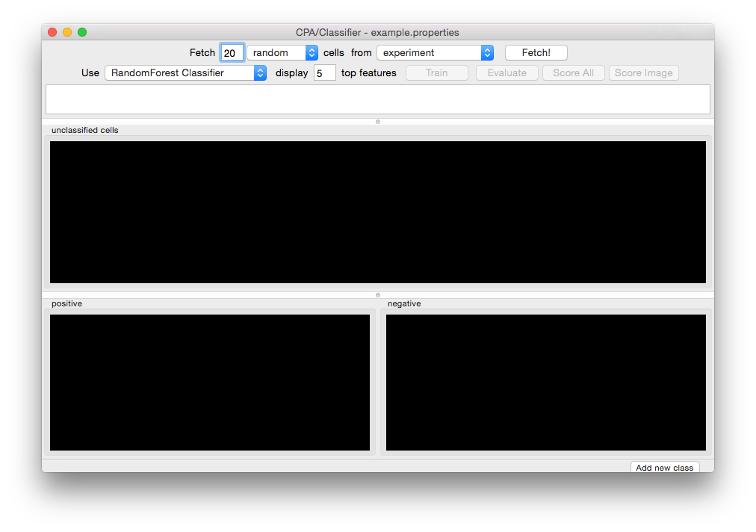Viewport: 756px width, 532px height.
Task: Click the Evaluate button
Action: click(506, 73)
